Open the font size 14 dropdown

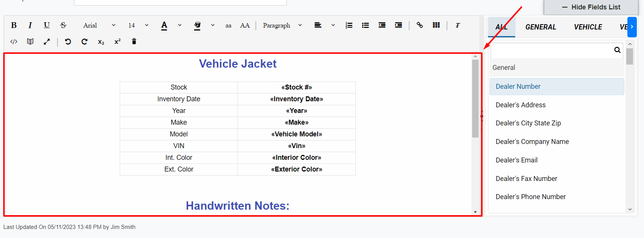pyautogui.click(x=138, y=25)
